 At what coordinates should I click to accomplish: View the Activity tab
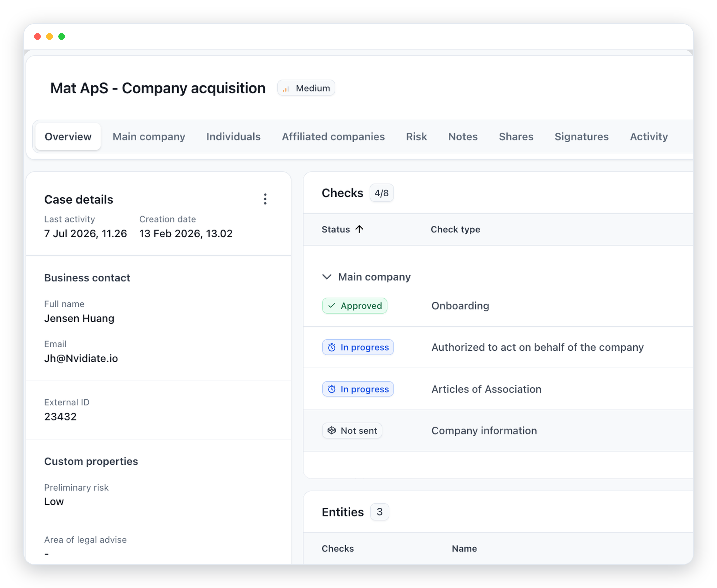click(x=649, y=137)
